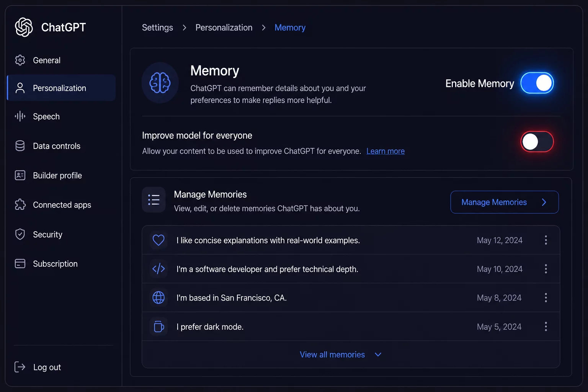
Task: Click the Memory brain icon
Action: click(x=160, y=83)
